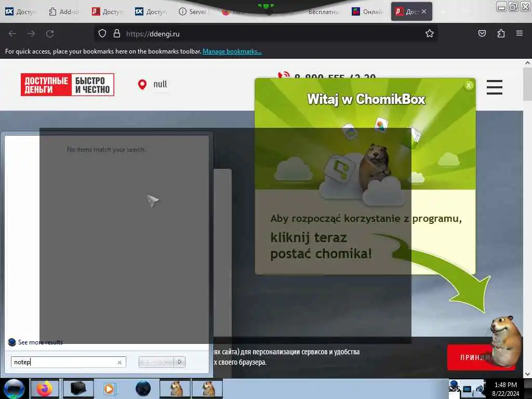Open the left ChomikBox hamster taskbar button

(176, 389)
